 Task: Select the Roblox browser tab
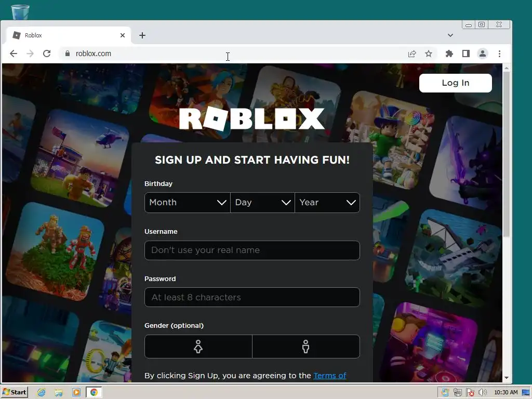pyautogui.click(x=69, y=35)
